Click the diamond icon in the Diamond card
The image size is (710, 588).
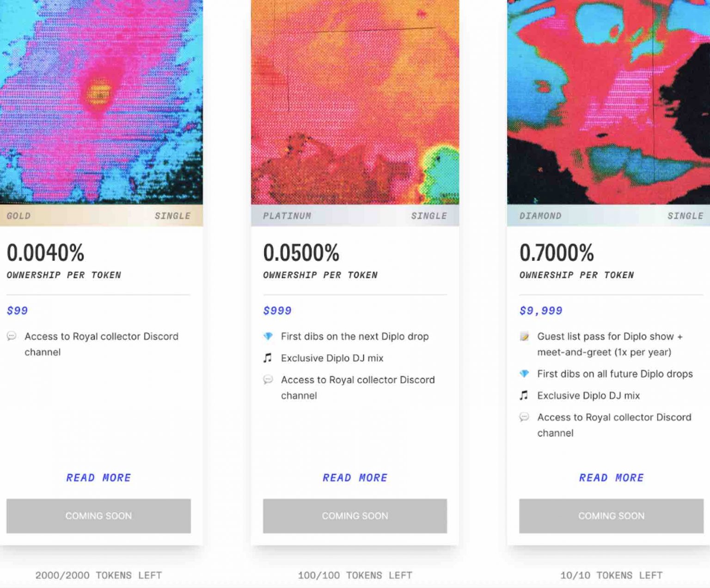tap(524, 374)
